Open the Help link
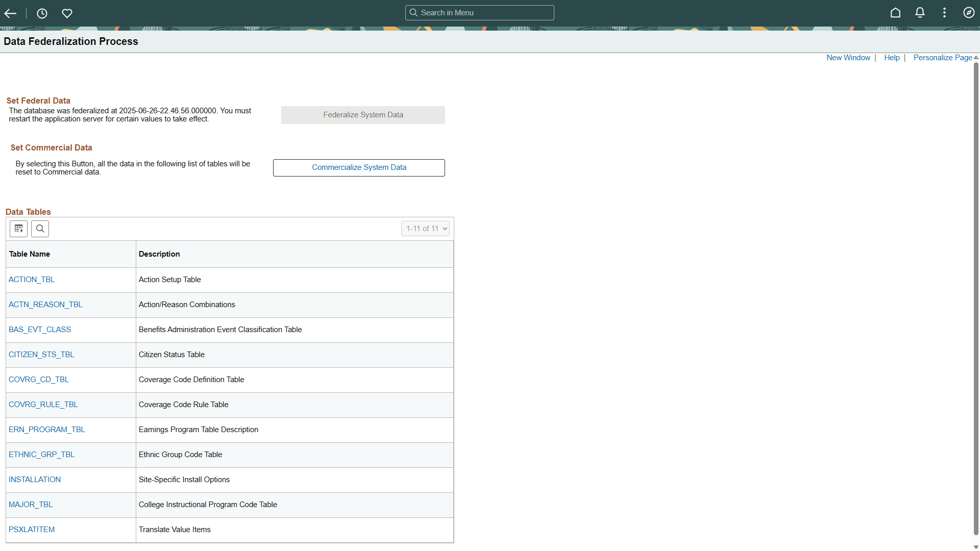Image resolution: width=980 pixels, height=551 pixels. coord(892,58)
